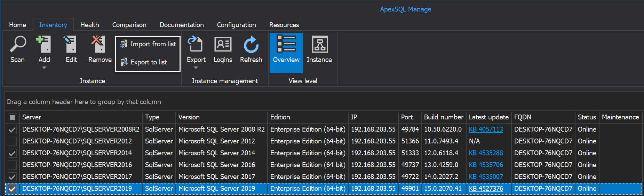Sort by the Latest update column header

(488, 117)
